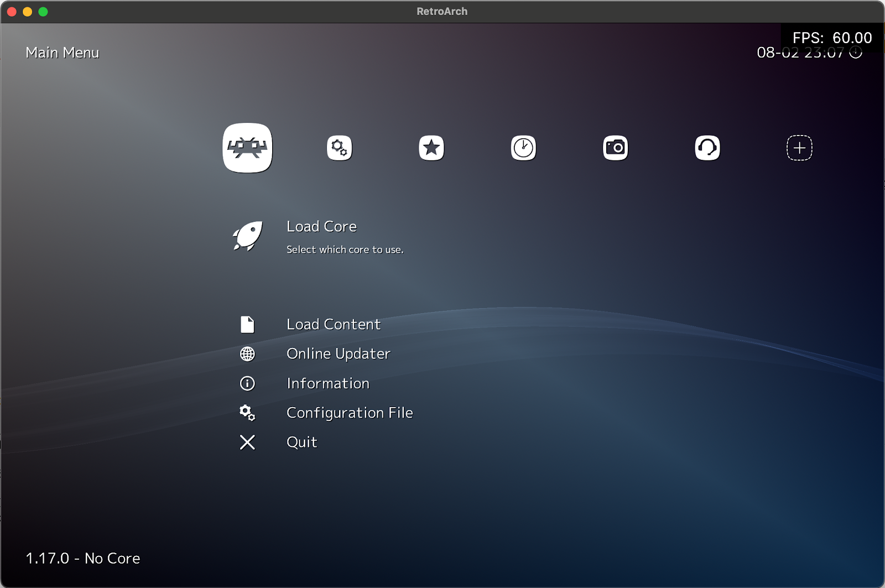
Task: Open the Import Content plus icon
Action: click(x=799, y=148)
